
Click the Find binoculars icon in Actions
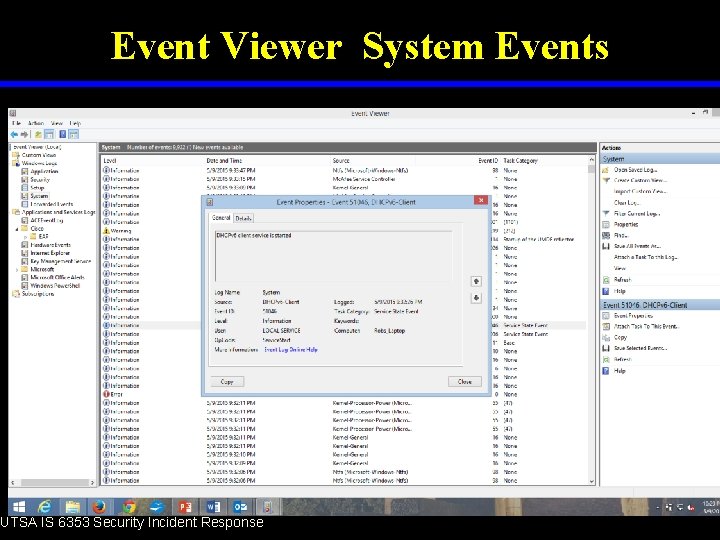[606, 235]
